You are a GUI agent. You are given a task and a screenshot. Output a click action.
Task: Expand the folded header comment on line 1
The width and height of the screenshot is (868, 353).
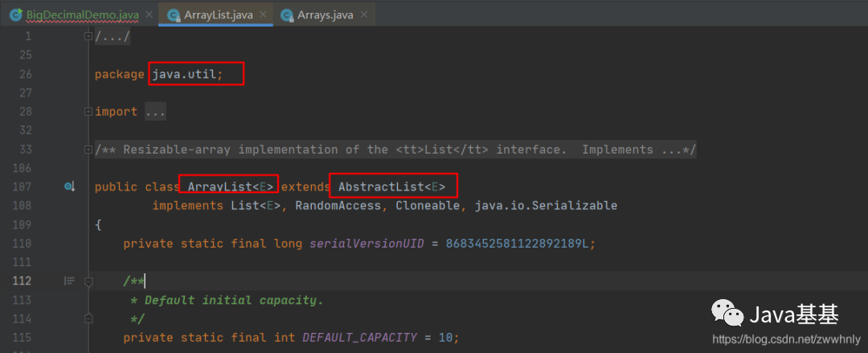point(88,36)
